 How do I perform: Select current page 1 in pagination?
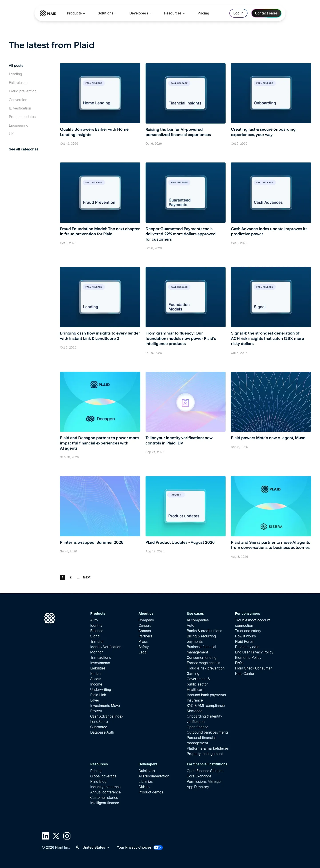63,577
